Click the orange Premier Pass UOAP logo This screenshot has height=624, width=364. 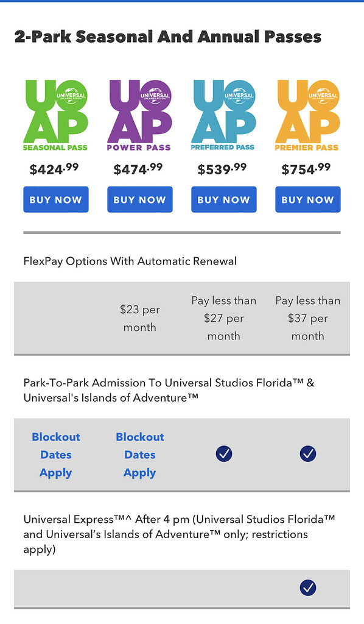point(307,113)
